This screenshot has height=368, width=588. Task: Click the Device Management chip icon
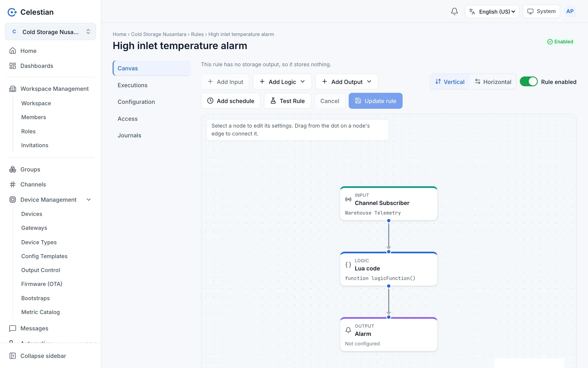13,200
